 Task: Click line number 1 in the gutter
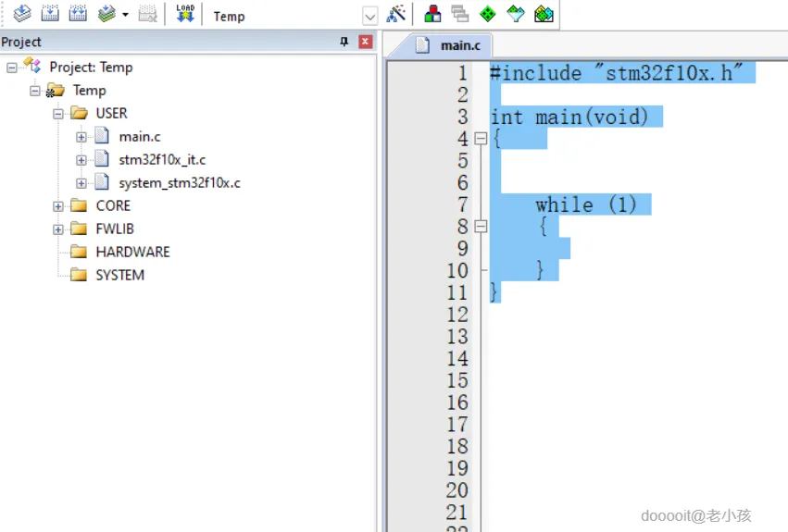pyautogui.click(x=462, y=73)
